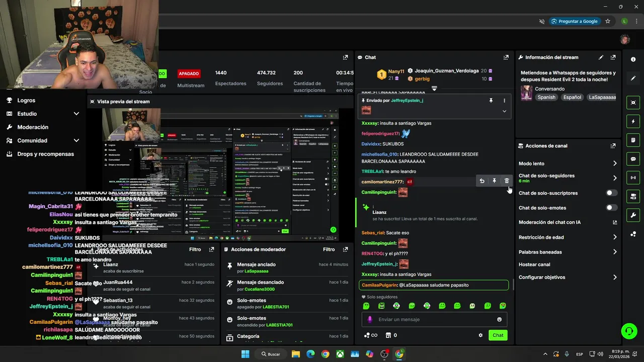The image size is (644, 362).
Task: Open Moderación del chat con IA link
Action: click(568, 222)
